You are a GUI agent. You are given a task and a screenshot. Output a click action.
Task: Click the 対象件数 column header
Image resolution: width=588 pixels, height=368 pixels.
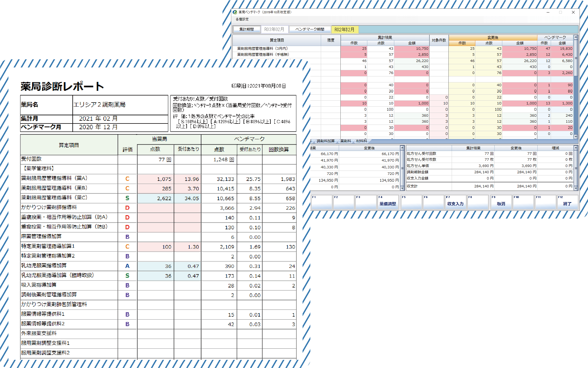coord(439,40)
